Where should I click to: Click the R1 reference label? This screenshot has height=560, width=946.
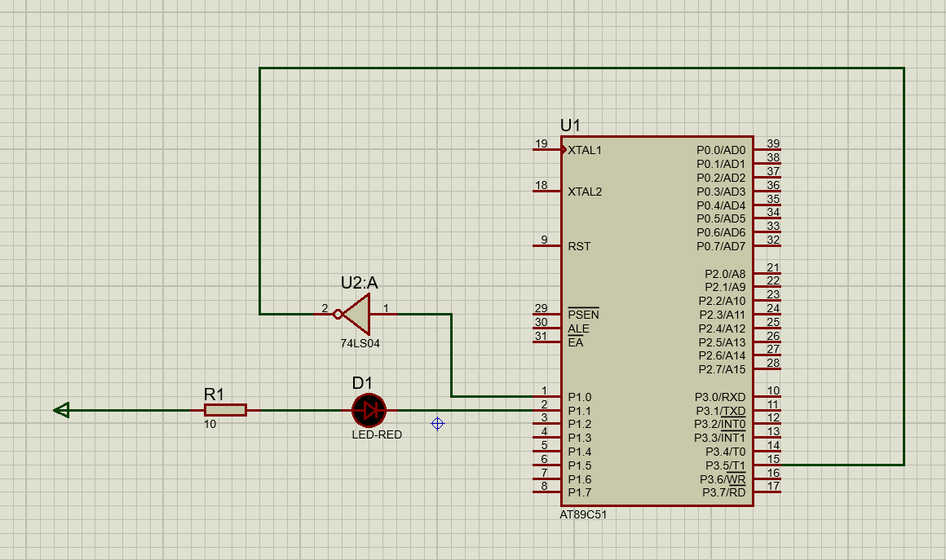(x=214, y=395)
